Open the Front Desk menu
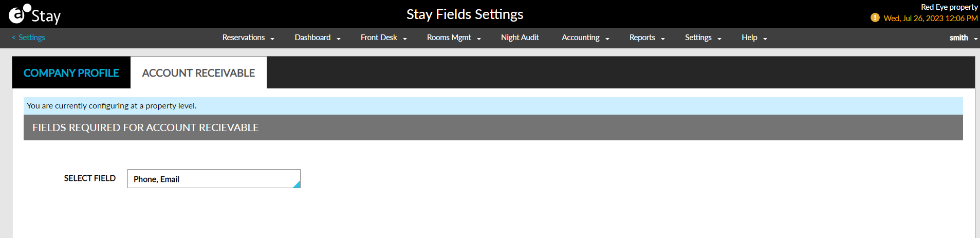 379,38
